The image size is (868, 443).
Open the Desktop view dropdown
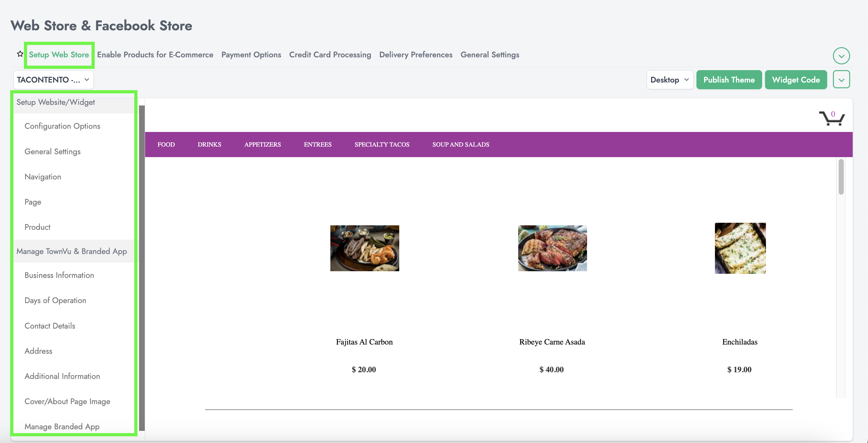tap(669, 80)
